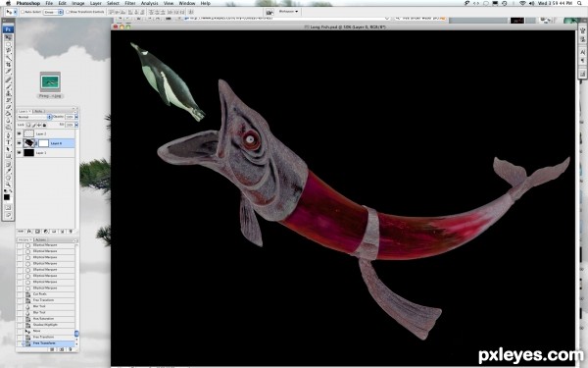Open the Apple menu
The height and width of the screenshot is (368, 588).
[8, 3]
